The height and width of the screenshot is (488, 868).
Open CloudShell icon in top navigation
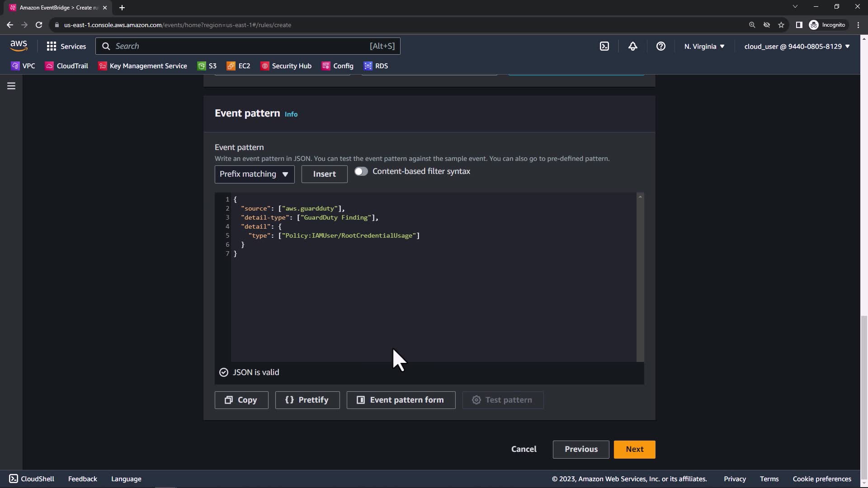click(x=604, y=46)
